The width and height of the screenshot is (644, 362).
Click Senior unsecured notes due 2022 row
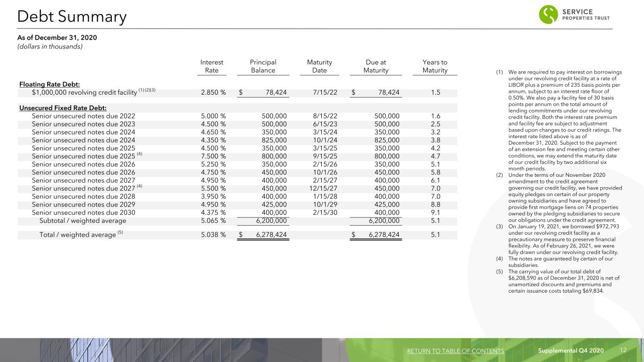click(x=237, y=116)
